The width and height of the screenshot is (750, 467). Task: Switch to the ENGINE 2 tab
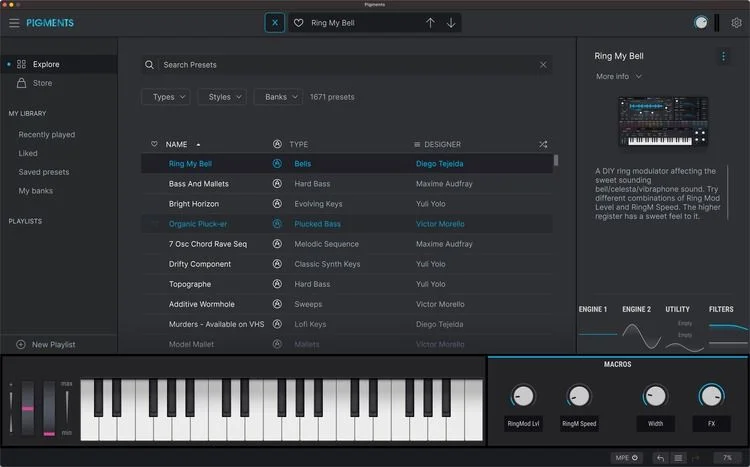coord(636,309)
